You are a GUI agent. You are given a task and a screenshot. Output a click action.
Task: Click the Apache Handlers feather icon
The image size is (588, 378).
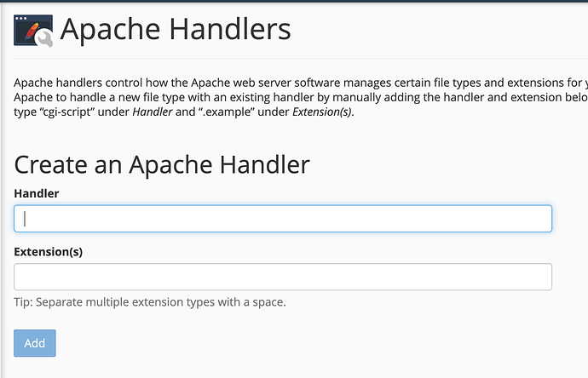[33, 31]
